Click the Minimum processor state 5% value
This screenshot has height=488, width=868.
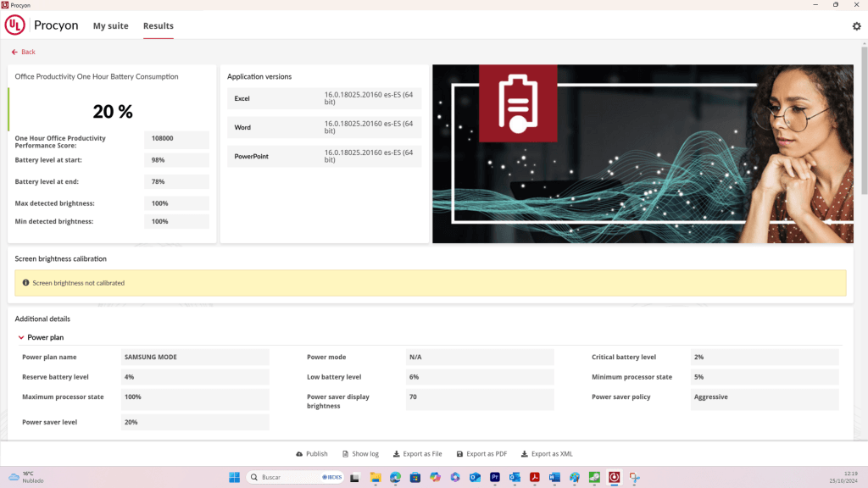(765, 377)
